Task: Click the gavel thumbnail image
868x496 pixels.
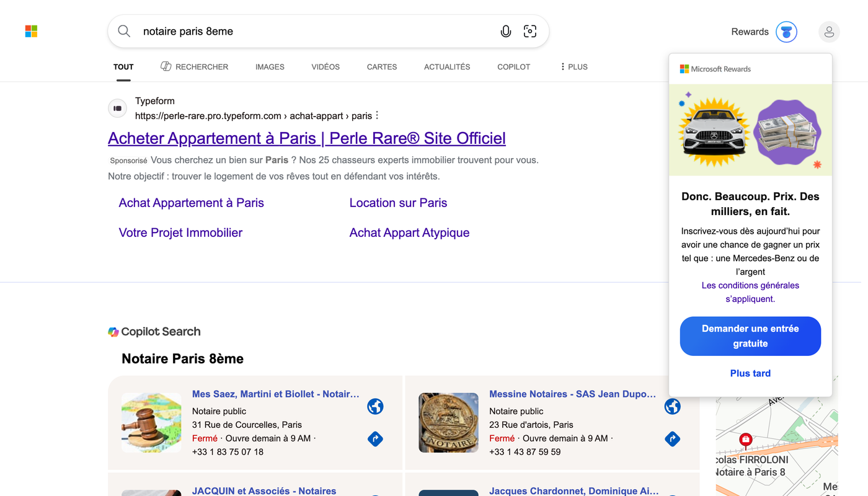Action: [x=151, y=422]
